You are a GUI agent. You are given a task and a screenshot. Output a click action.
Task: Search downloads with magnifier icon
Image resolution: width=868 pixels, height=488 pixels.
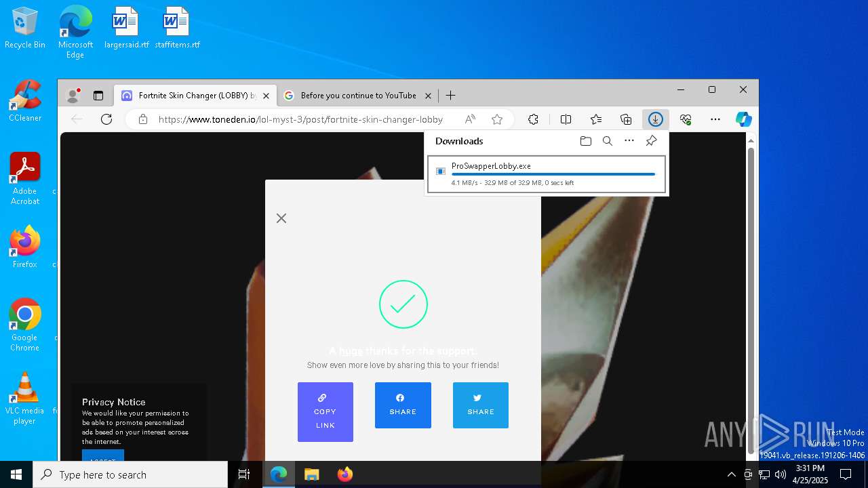point(608,141)
